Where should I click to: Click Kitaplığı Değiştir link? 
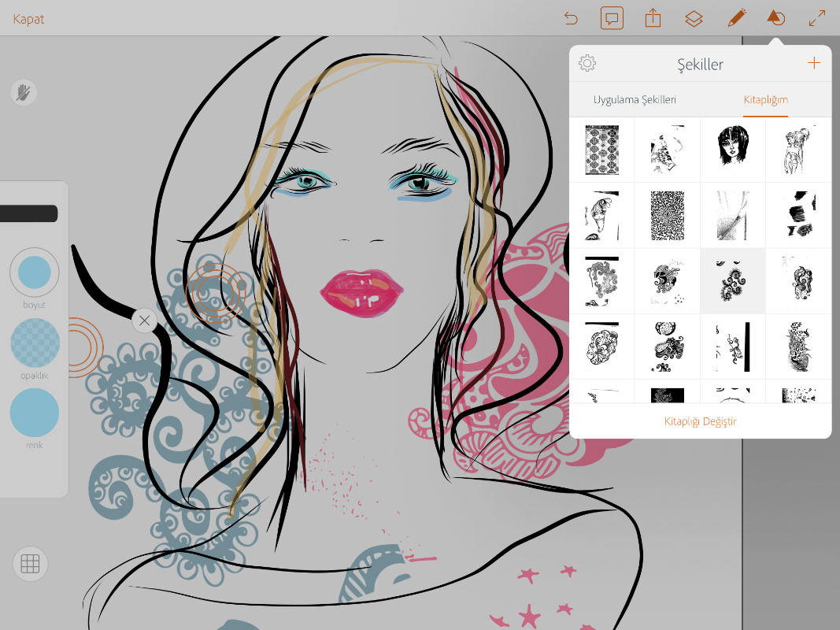click(x=700, y=421)
